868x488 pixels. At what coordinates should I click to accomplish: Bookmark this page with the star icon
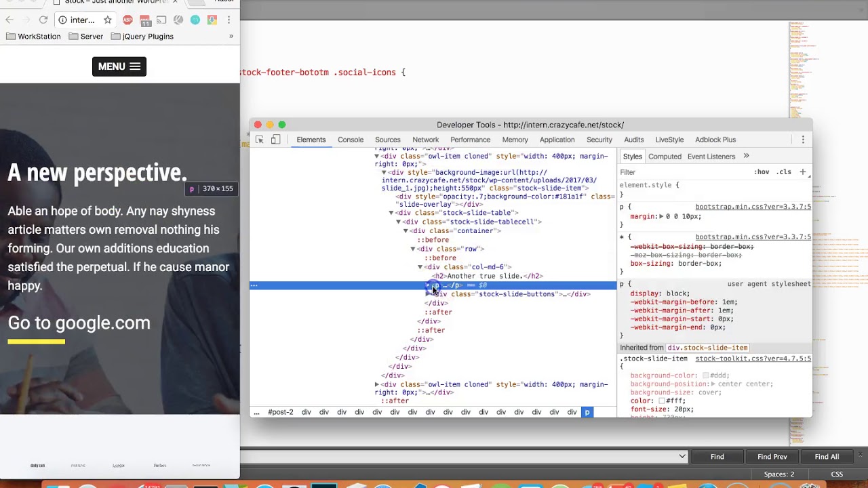[107, 20]
